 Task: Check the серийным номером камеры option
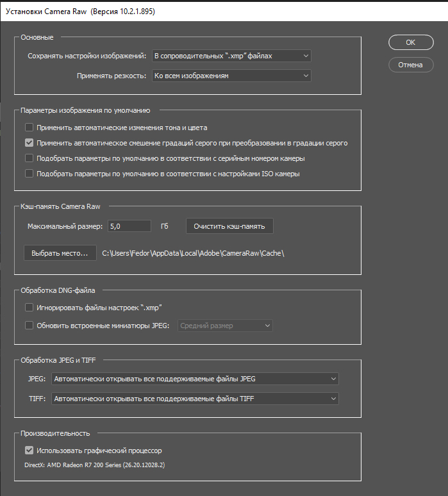point(29,158)
